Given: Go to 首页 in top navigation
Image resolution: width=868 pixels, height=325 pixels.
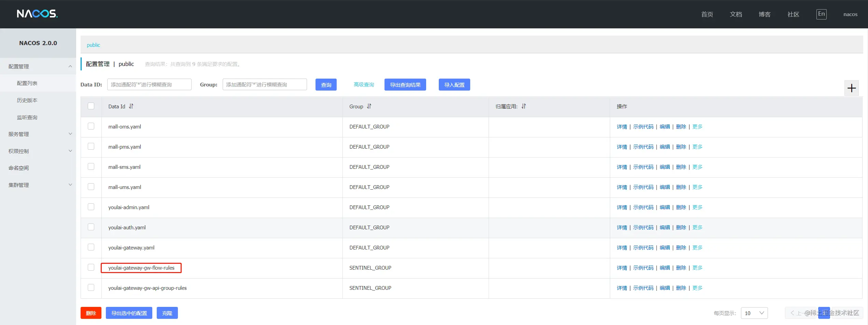Looking at the screenshot, I should (x=707, y=14).
